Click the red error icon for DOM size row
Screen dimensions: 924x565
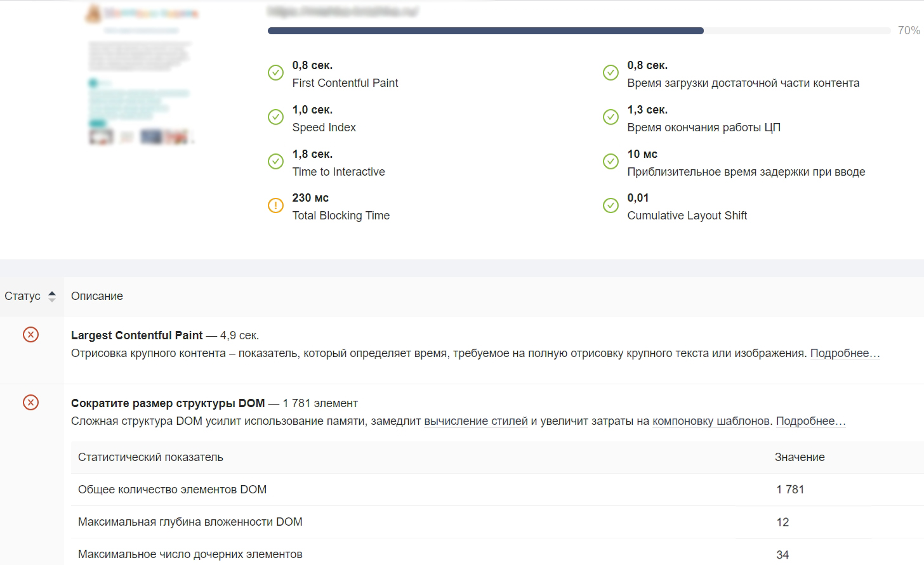pyautogui.click(x=30, y=403)
